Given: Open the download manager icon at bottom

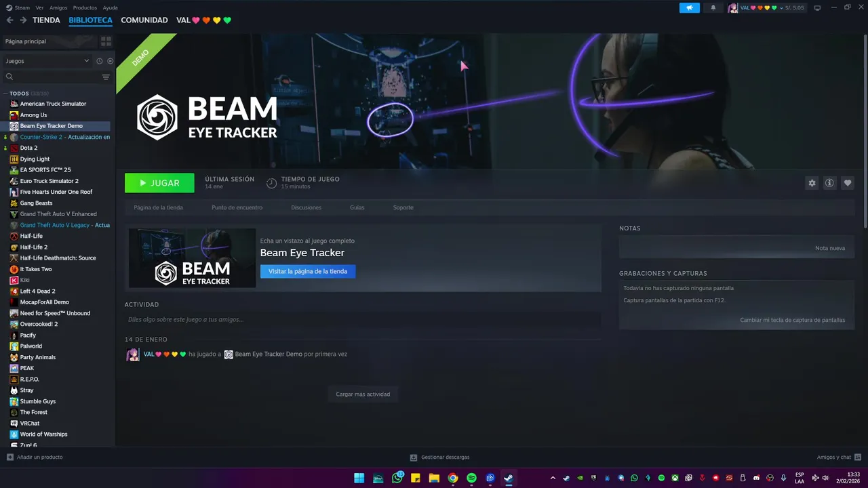Looking at the screenshot, I should click(414, 457).
